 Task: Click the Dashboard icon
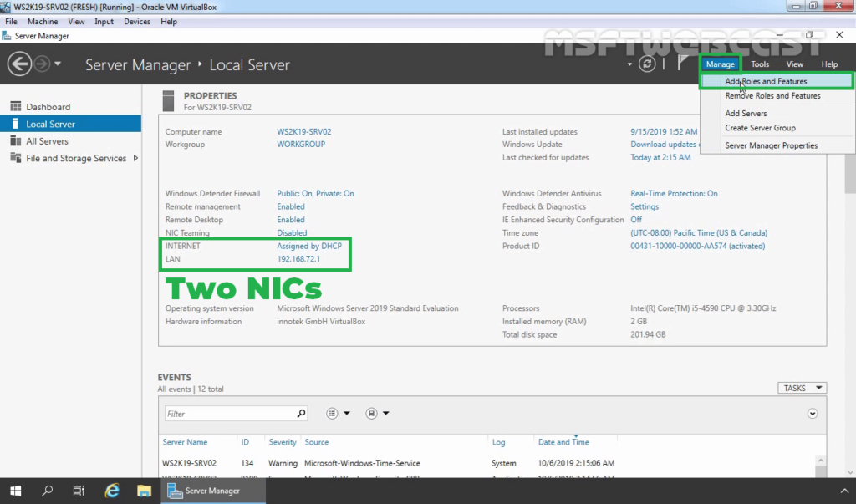pyautogui.click(x=15, y=106)
